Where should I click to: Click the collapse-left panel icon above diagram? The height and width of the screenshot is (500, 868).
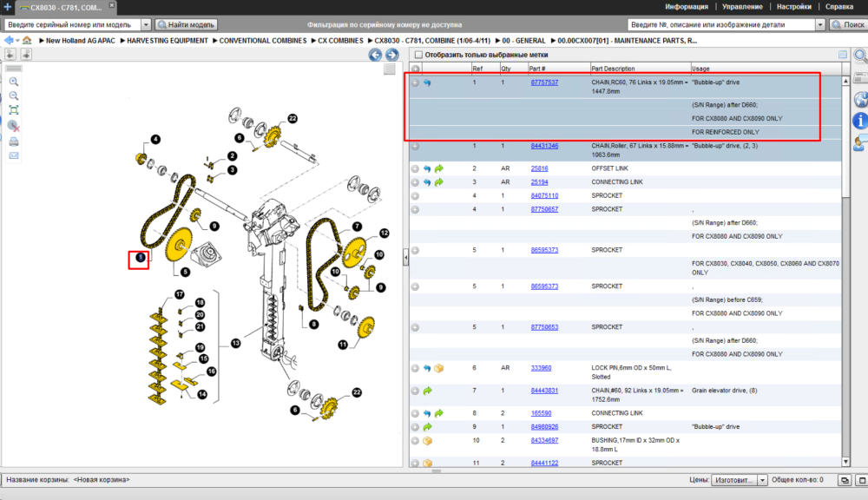pyautogui.click(x=10, y=55)
